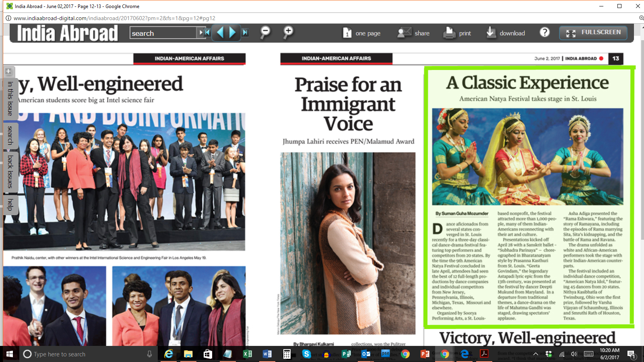Click the page number 13 box
The width and height of the screenshot is (644, 362).
(x=616, y=59)
